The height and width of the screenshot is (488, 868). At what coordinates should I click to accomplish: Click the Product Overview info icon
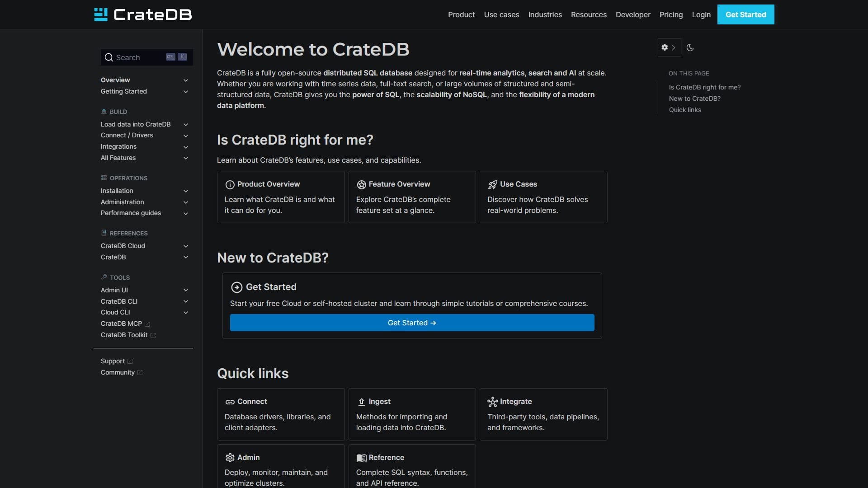(x=230, y=184)
